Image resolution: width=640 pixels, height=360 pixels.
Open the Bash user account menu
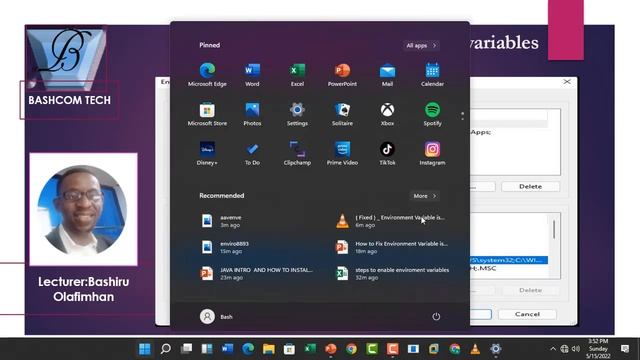(x=216, y=316)
